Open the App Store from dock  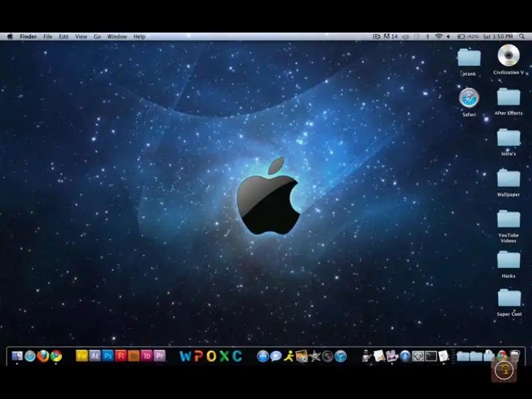click(x=263, y=356)
